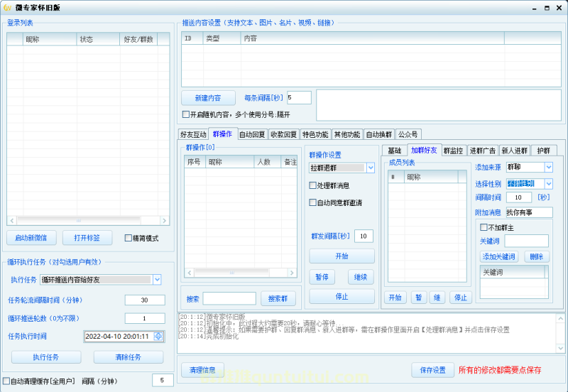Click up spinner on 任务执行时间 field
Image resolution: width=568 pixels, height=392 pixels.
[160, 334]
